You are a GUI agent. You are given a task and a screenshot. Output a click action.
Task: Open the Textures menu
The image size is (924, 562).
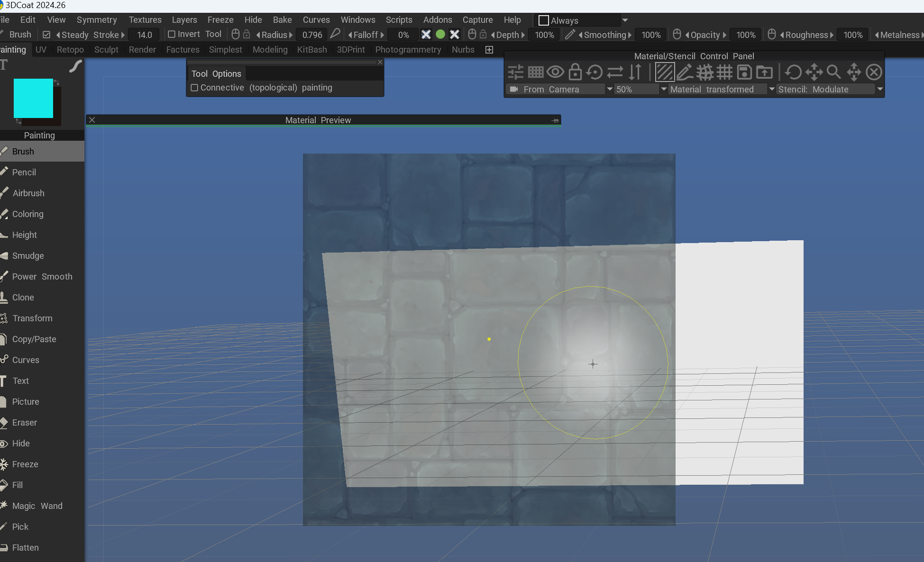(145, 19)
